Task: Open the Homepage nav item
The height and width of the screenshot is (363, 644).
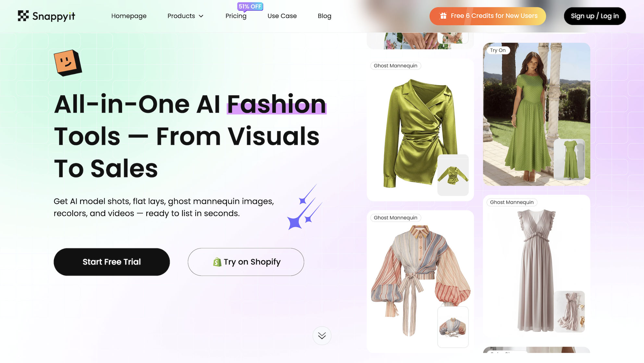Action: [129, 16]
